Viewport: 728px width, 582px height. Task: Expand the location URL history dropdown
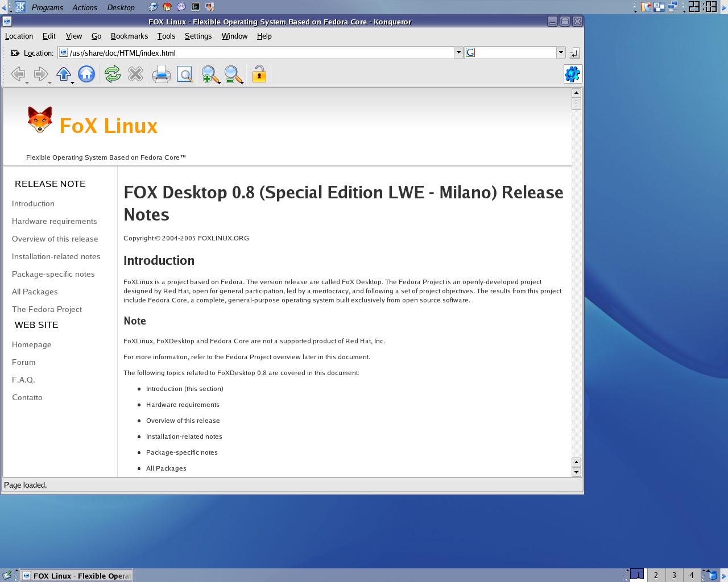[x=458, y=53]
